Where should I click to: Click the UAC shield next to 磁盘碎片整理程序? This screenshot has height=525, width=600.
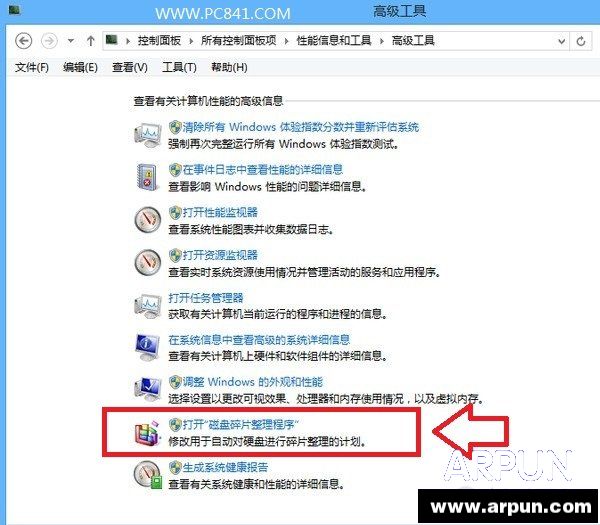175,424
